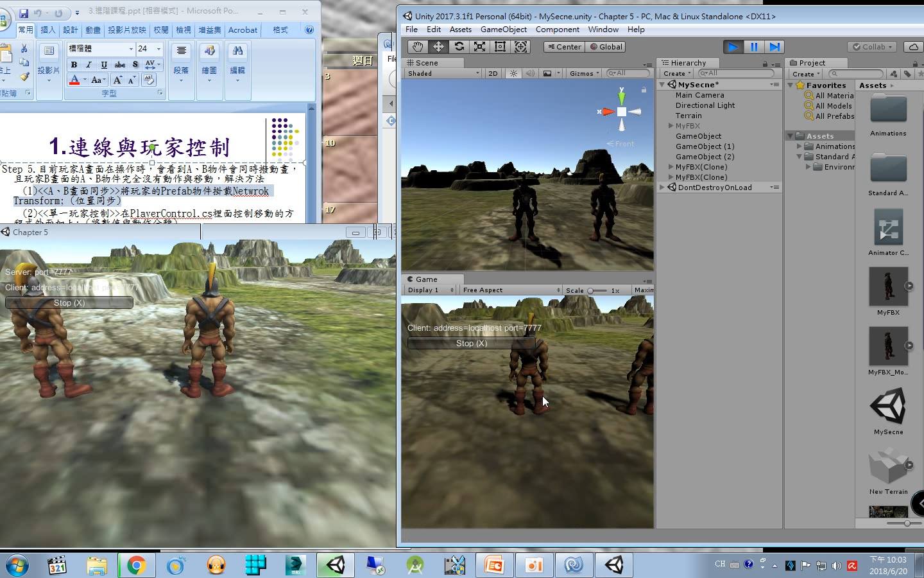
Task: Toggle Scene view audio
Action: 530,73
